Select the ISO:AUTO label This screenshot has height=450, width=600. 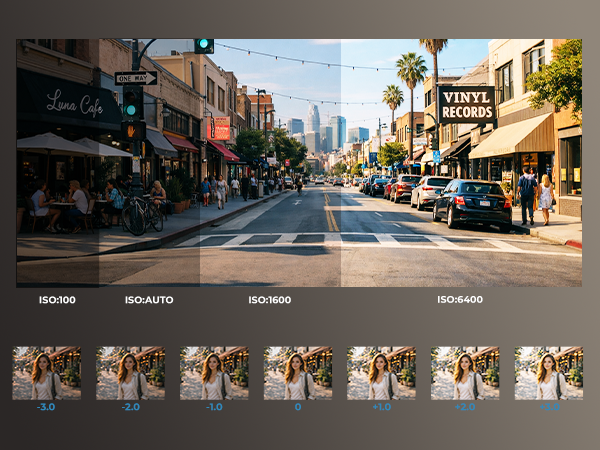coord(149,300)
